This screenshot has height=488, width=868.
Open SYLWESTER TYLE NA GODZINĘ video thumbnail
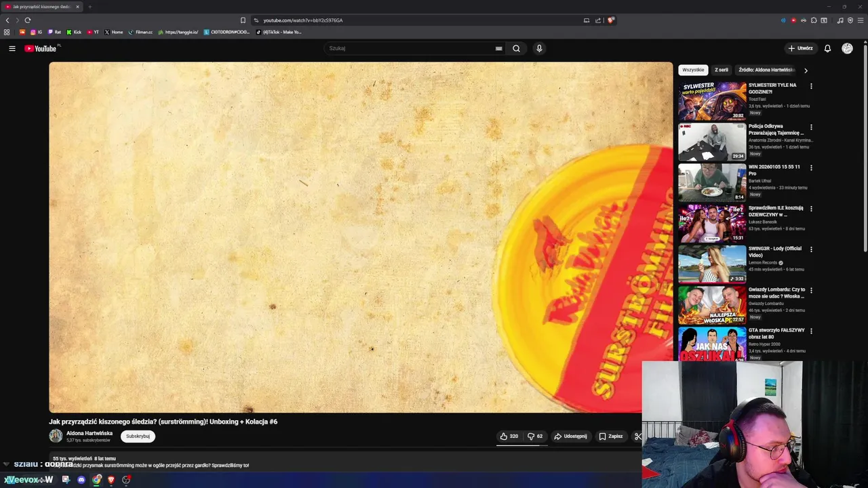click(x=712, y=101)
